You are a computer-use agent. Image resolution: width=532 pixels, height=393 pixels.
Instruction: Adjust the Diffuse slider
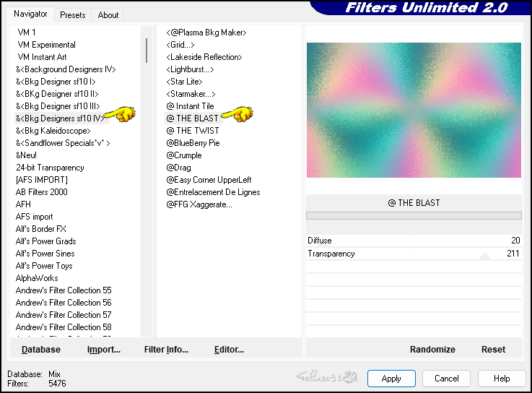[x=414, y=241]
